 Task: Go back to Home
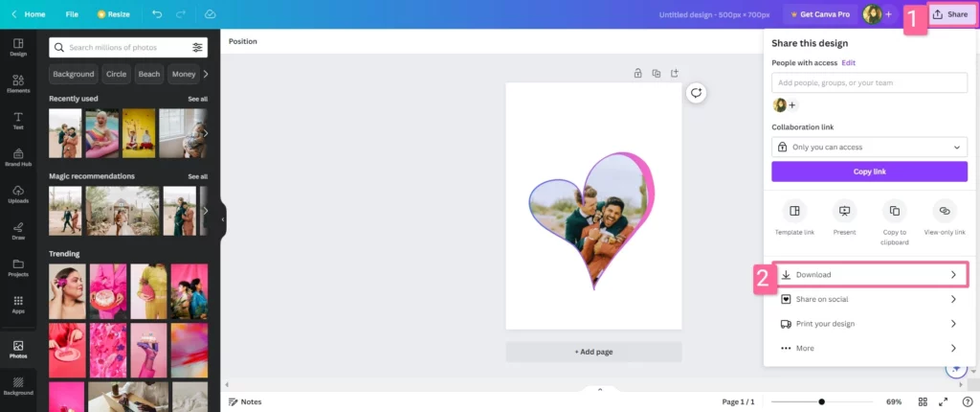(29, 13)
